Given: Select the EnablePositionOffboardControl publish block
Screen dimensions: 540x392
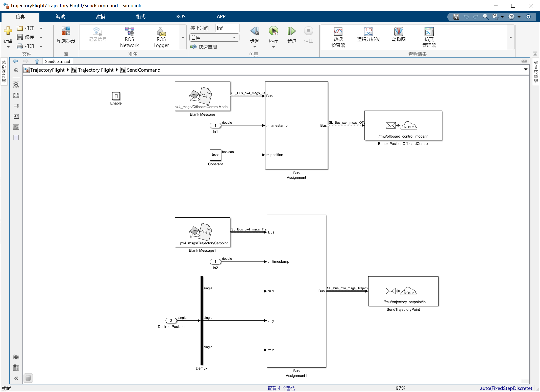Looking at the screenshot, I should click(x=403, y=125).
